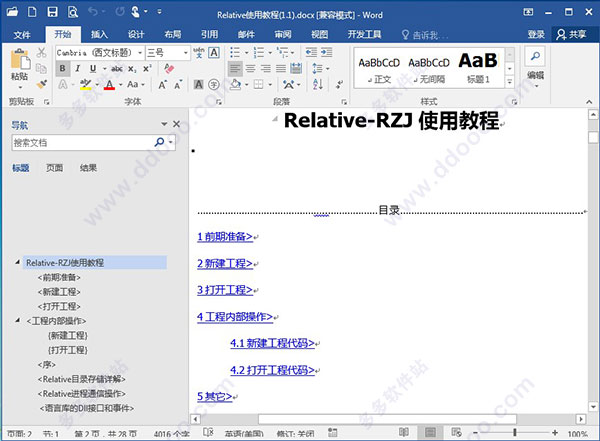This screenshot has width=600, height=441.
Task: Click the Subscript button
Action: (x=132, y=69)
